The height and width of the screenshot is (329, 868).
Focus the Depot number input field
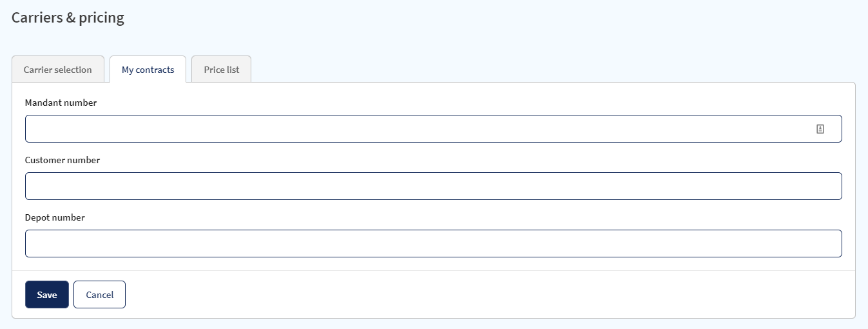click(434, 244)
